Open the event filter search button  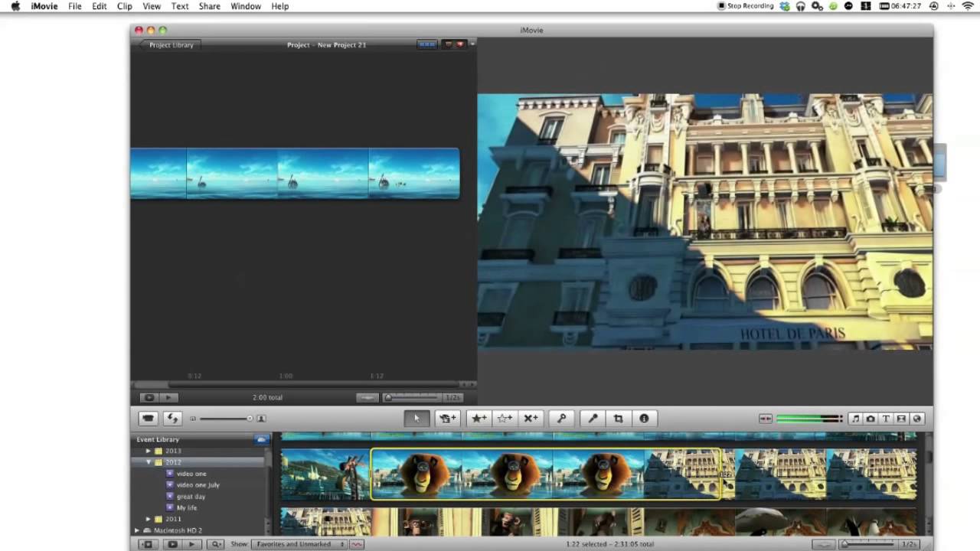point(217,544)
